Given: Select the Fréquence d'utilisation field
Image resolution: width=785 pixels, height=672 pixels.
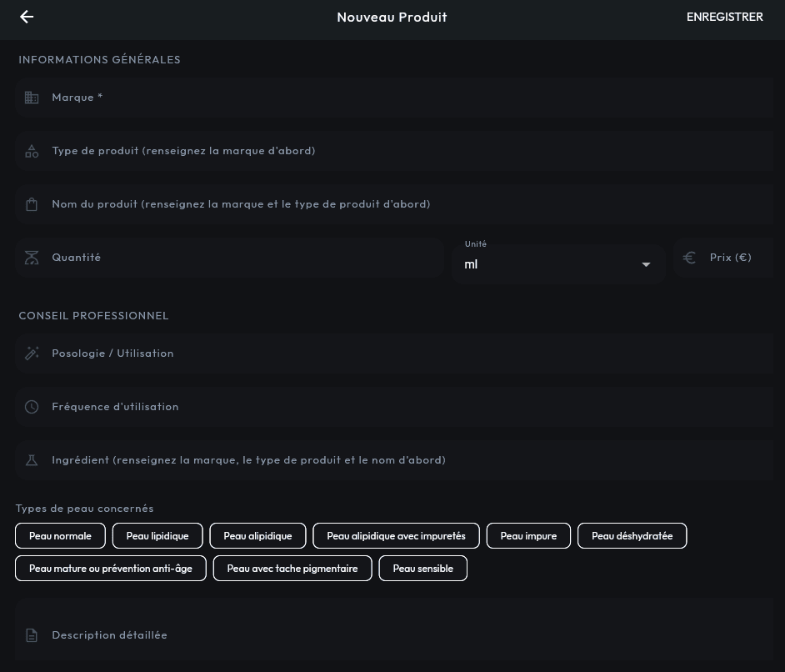Looking at the screenshot, I should pyautogui.click(x=394, y=407).
